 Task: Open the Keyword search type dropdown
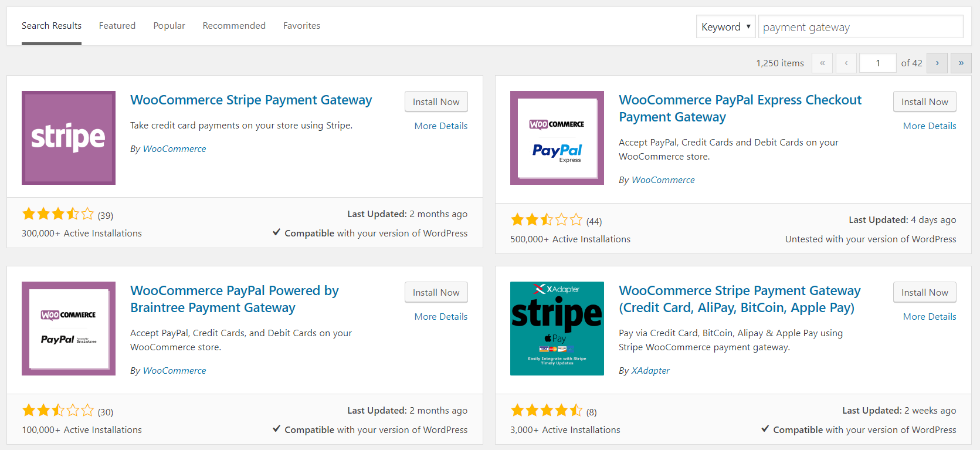[x=725, y=26]
